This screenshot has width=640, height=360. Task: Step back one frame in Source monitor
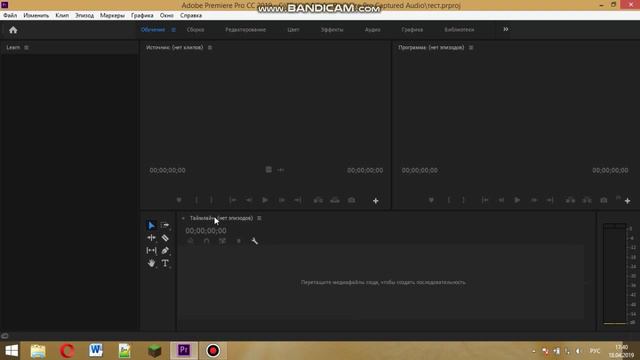(x=249, y=200)
